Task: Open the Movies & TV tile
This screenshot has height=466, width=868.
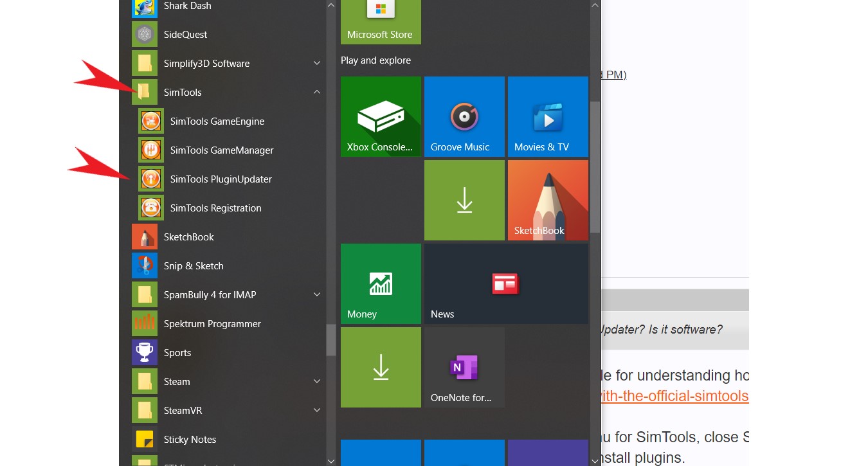Action: (548, 116)
